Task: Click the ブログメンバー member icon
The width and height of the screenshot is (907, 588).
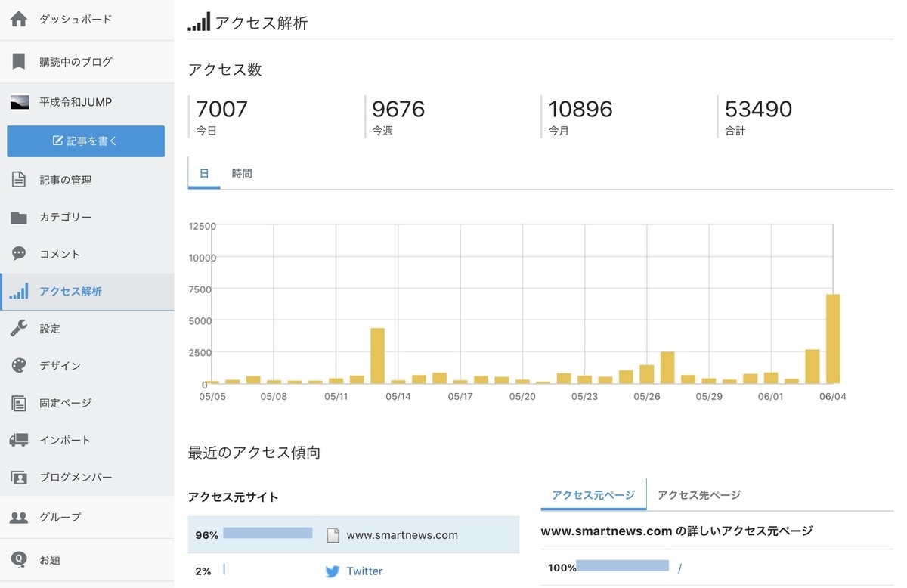Action: [x=19, y=478]
